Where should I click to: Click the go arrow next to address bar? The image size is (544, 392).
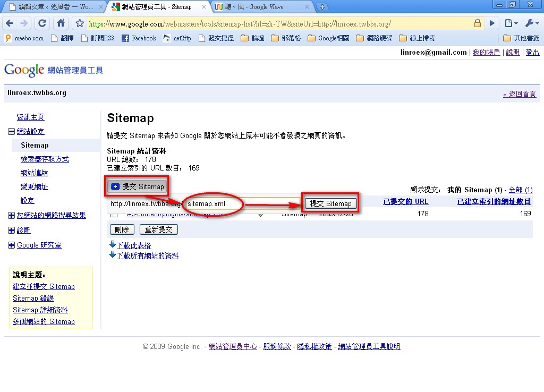tap(492, 23)
